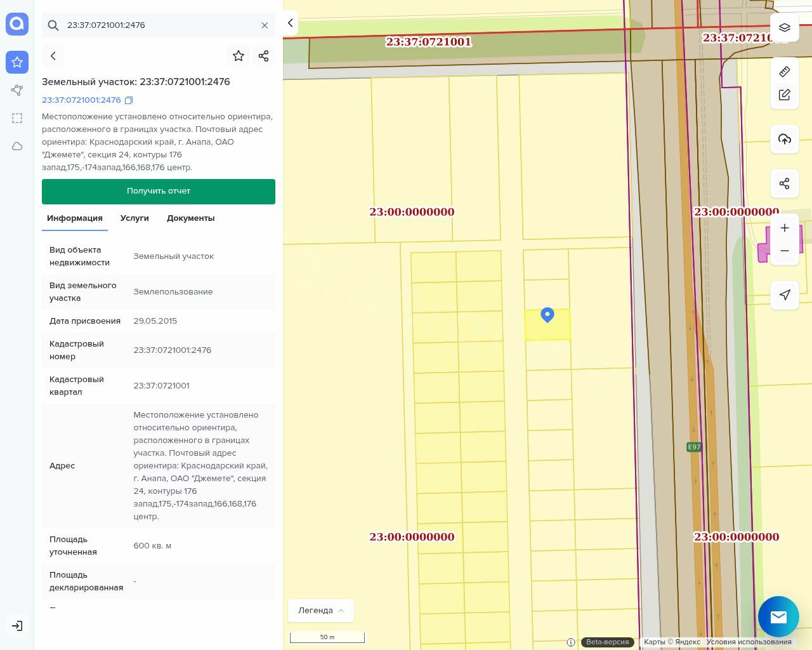This screenshot has width=812, height=650.
Task: Go back using the back arrow
Action: (x=53, y=56)
